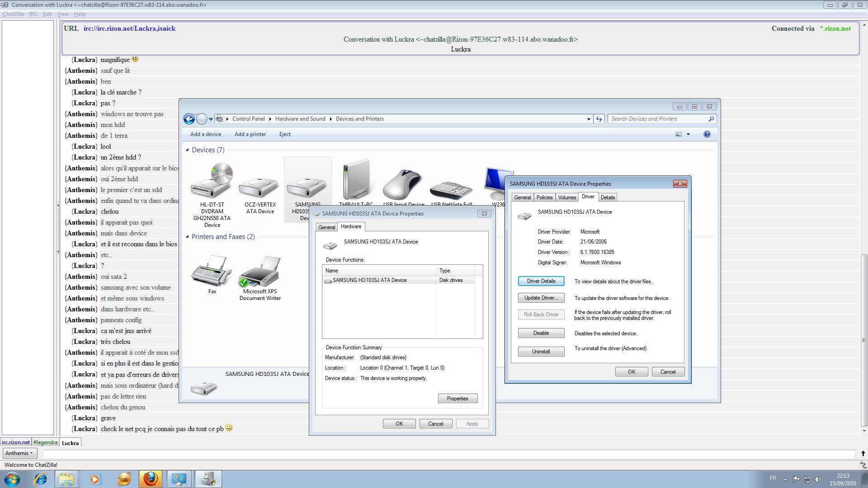Open the address bar history dropdown
The image size is (868, 488).
coord(589,119)
